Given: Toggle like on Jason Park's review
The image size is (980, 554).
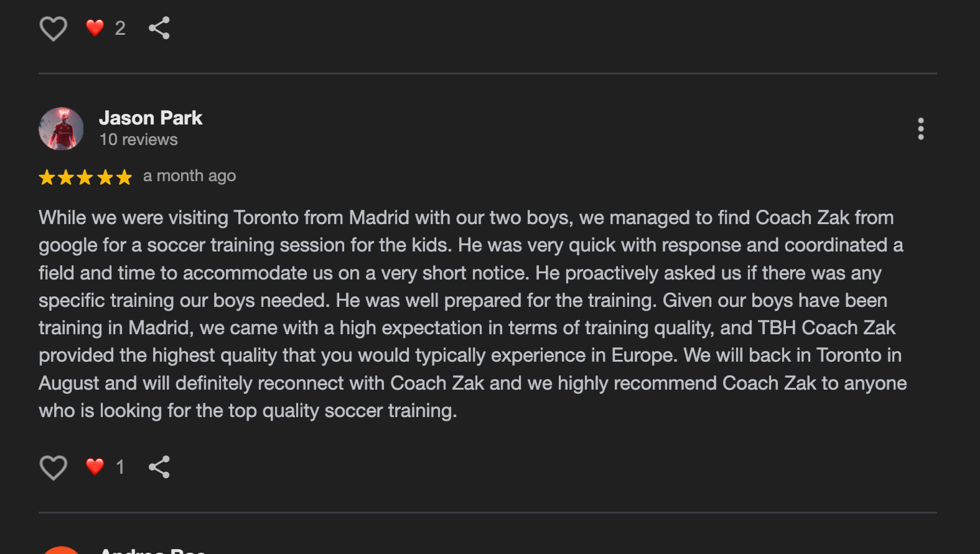Looking at the screenshot, I should (54, 467).
